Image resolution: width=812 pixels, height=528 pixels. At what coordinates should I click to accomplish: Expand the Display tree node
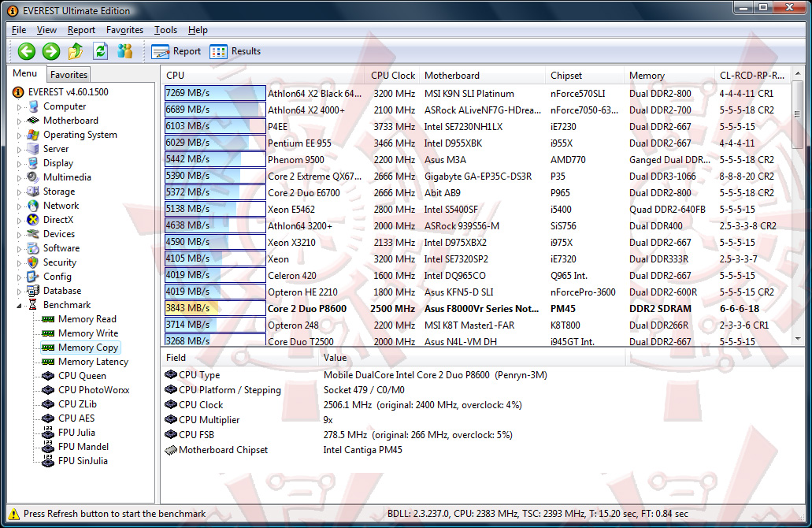tap(19, 164)
